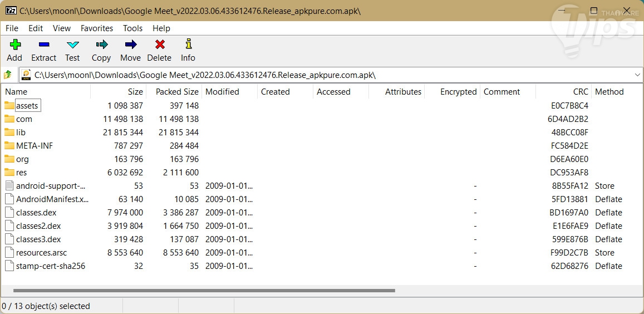The width and height of the screenshot is (644, 314).
Task: Select the lib folder name
Action: pos(21,133)
